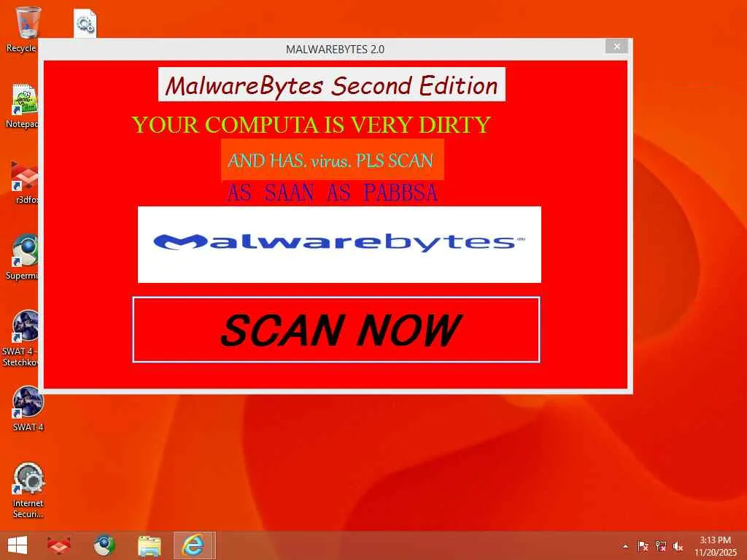Select the Internet Security desktop shortcut
The width and height of the screenshot is (747, 560).
(x=28, y=491)
